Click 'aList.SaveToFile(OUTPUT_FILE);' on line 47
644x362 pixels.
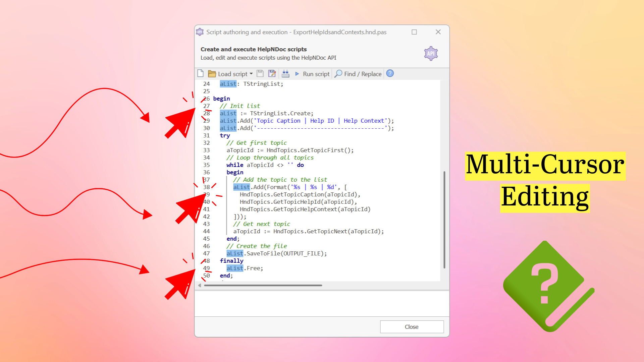pos(277,253)
